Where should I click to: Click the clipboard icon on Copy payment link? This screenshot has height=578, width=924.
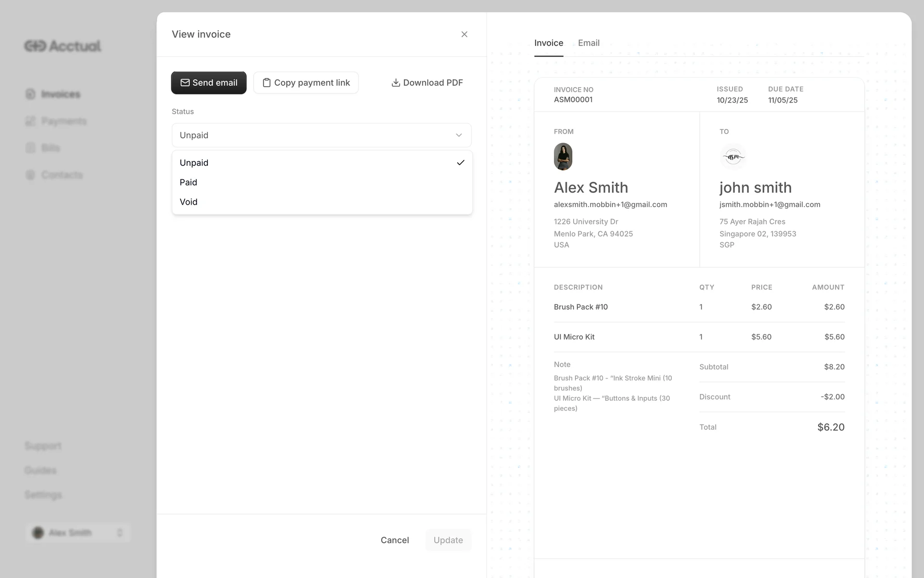(266, 83)
